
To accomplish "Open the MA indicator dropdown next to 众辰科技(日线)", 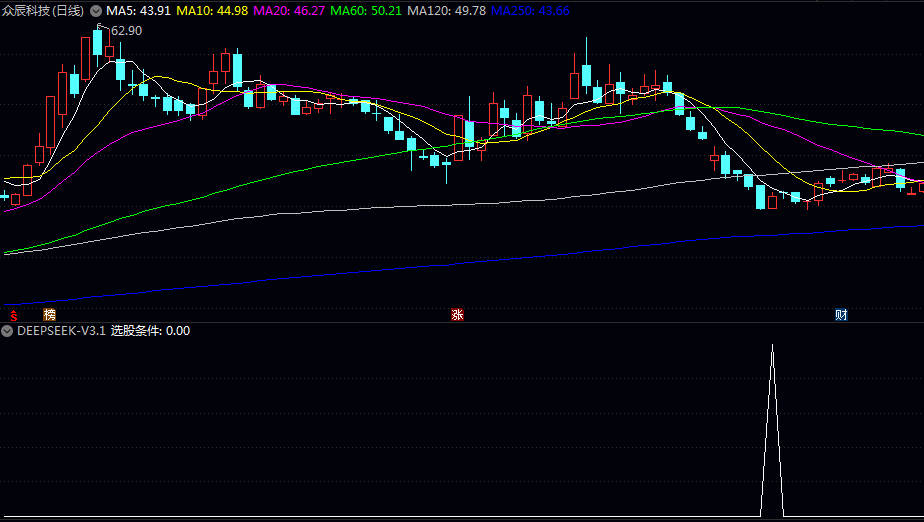I will pos(96,10).
